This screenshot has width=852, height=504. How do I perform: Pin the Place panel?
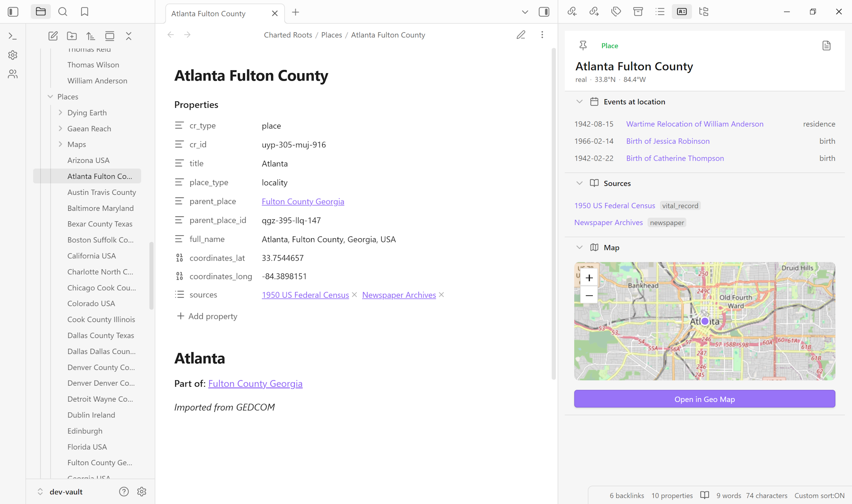583,45
